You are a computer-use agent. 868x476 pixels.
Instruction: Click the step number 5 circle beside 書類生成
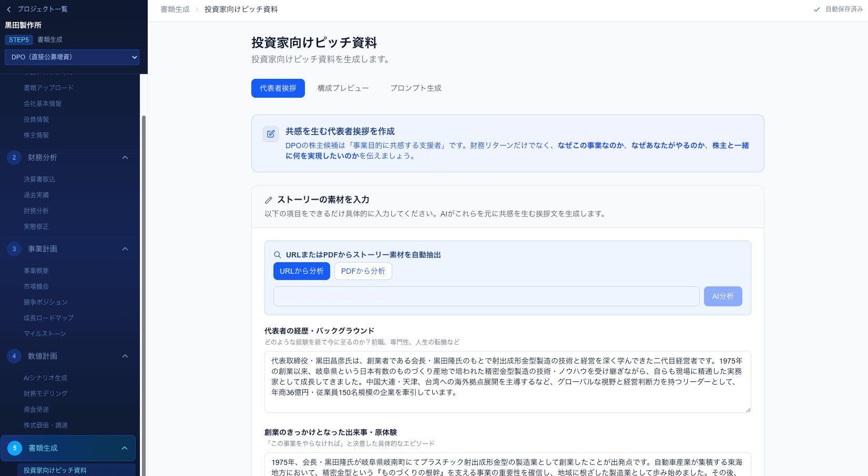tap(14, 448)
